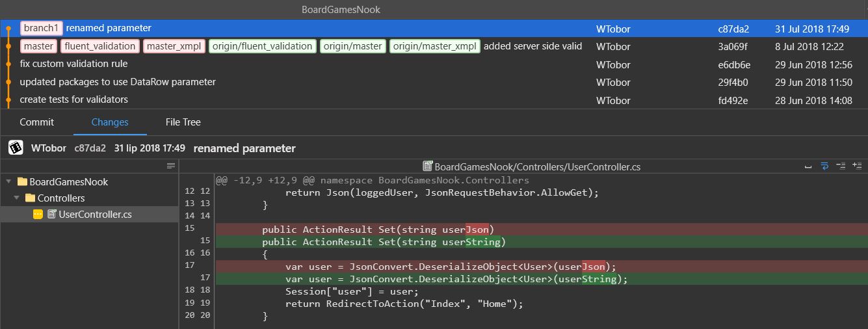Select the Changes tab
Screen dimensions: 868x329
[110, 122]
